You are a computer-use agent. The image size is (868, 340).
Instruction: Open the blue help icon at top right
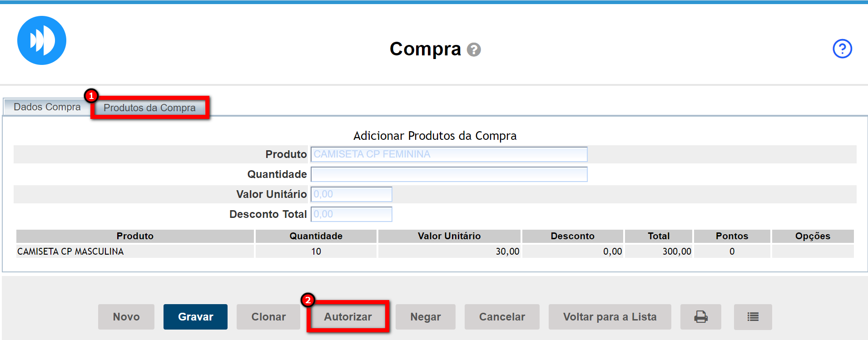point(842,49)
